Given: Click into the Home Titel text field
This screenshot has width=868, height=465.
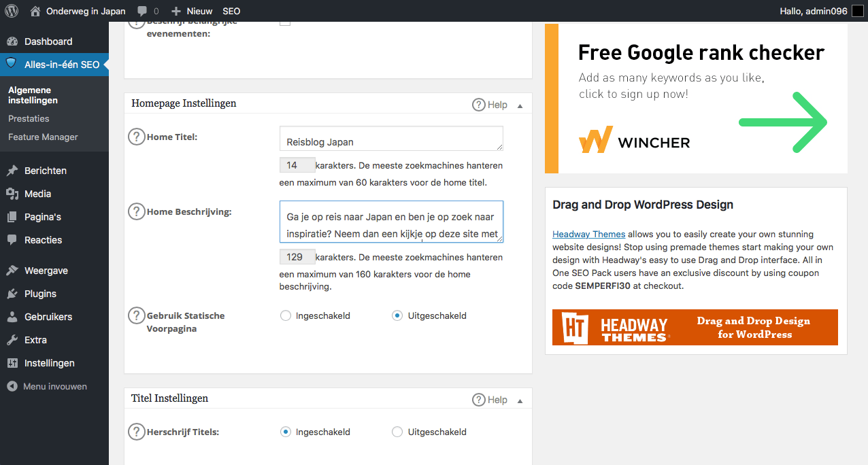Looking at the screenshot, I should click(390, 138).
